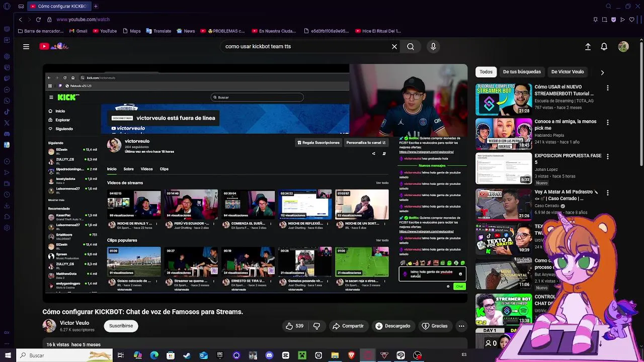Click the Descargado download button
This screenshot has height=362, width=644.
click(x=392, y=326)
